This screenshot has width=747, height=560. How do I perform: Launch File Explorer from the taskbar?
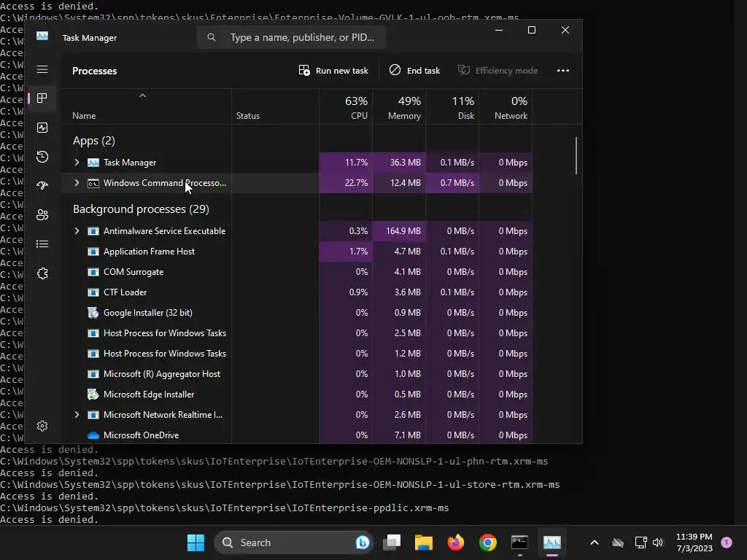[424, 542]
